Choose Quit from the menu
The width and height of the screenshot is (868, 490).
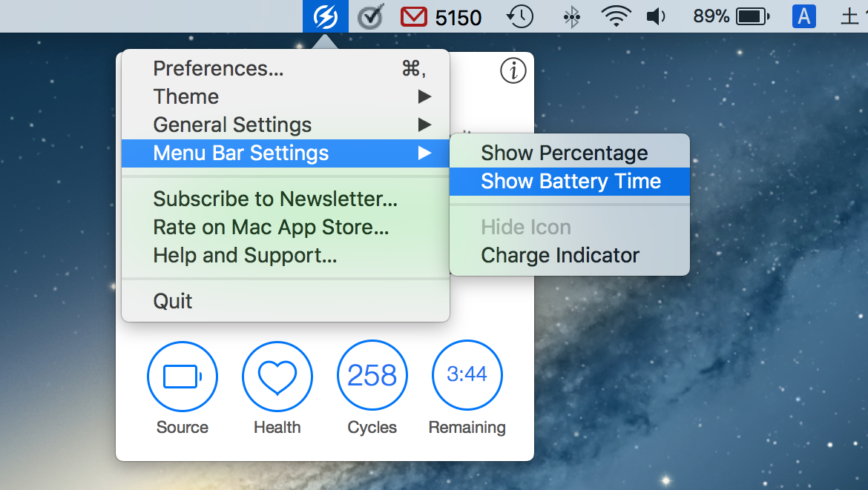tap(173, 301)
